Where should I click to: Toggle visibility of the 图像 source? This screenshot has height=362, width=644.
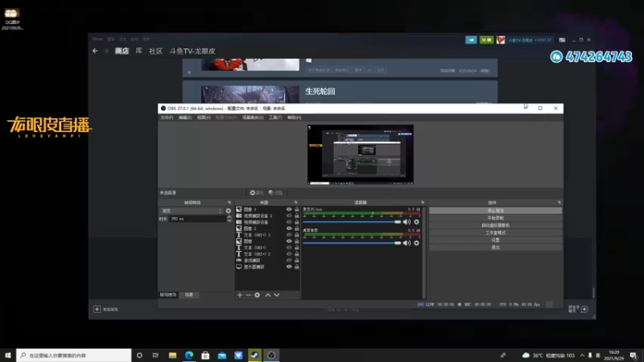coord(289,241)
